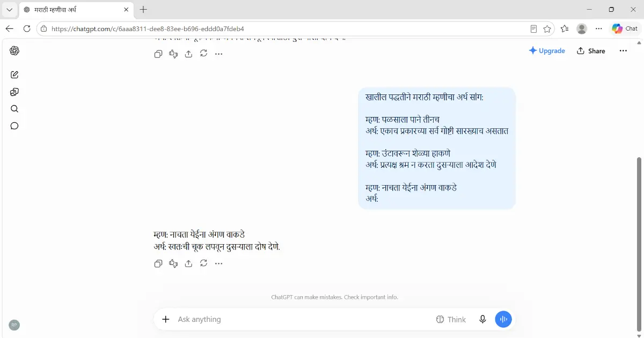
Task: Close the मराठी म्हणीचा अर्थ tab
Action: [x=126, y=10]
